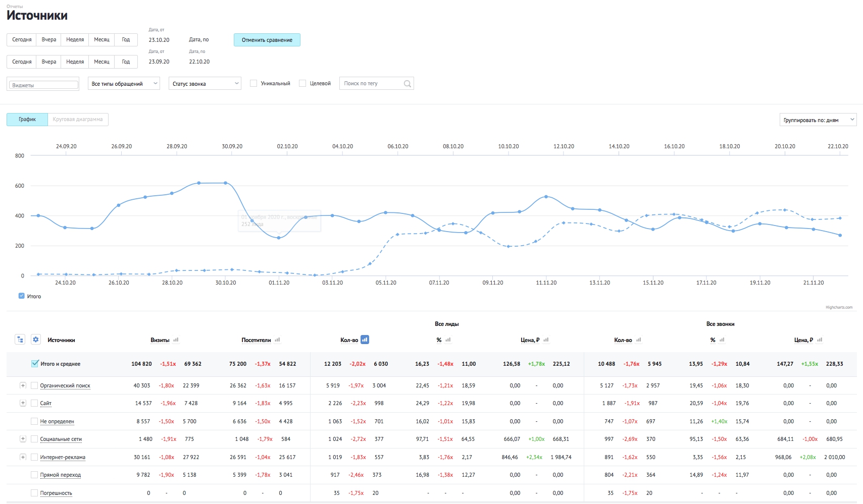Enable the Целевой checkbox
Screen dimensions: 863x504
(x=302, y=83)
